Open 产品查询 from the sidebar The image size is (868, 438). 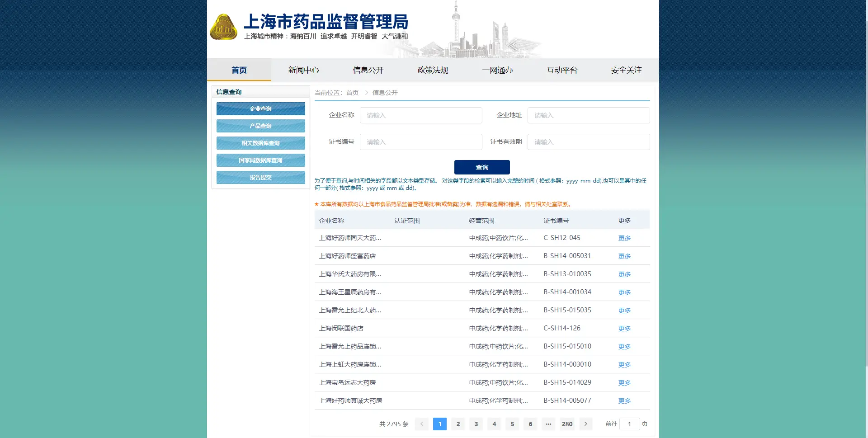(261, 126)
